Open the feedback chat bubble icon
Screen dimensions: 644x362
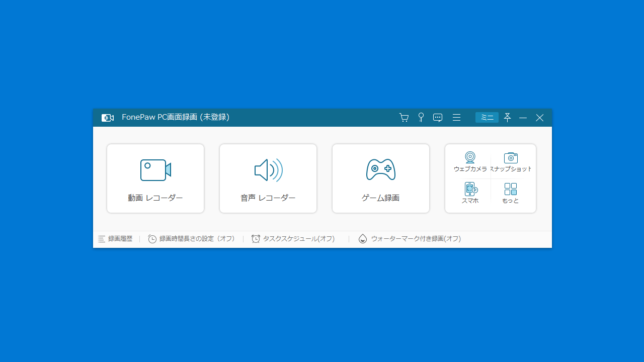click(x=438, y=118)
